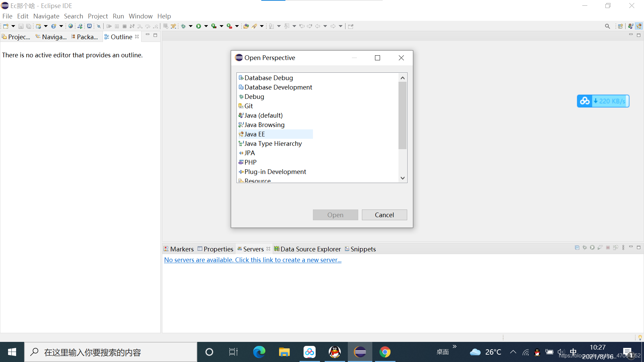Image resolution: width=644 pixels, height=362 pixels.
Task: Click the perspective list scrollbar thumb
Action: [x=402, y=115]
